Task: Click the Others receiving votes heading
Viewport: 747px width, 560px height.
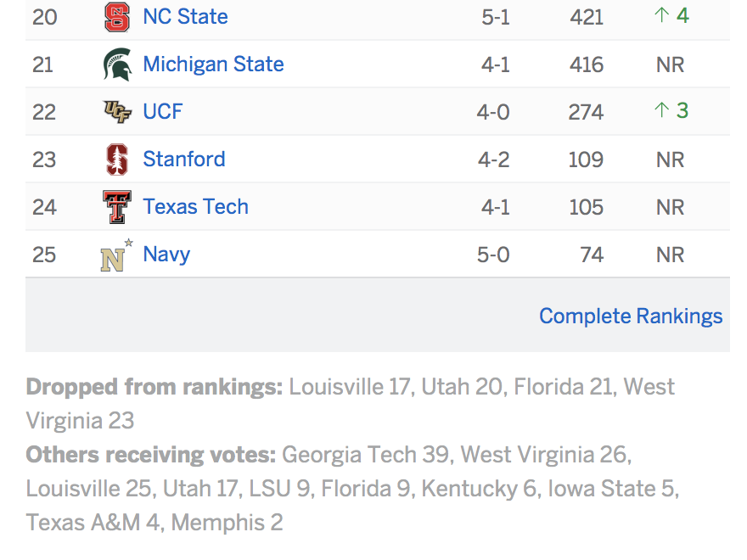Action: [151, 455]
